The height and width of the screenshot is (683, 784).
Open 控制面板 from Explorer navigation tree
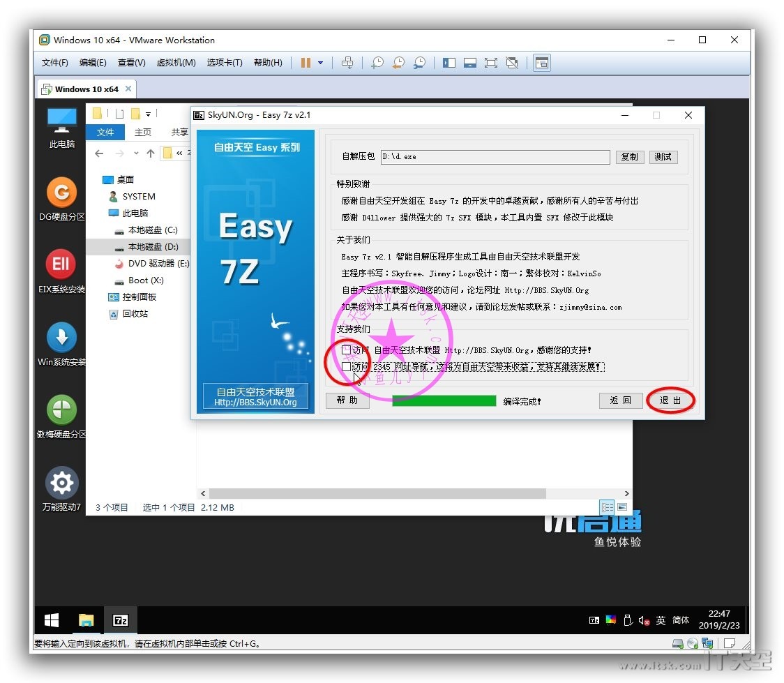(133, 297)
